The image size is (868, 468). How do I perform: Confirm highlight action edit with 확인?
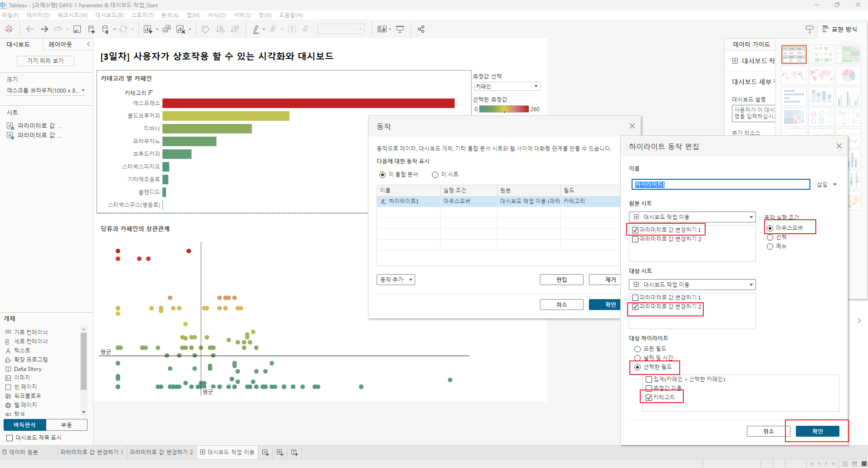(x=818, y=431)
